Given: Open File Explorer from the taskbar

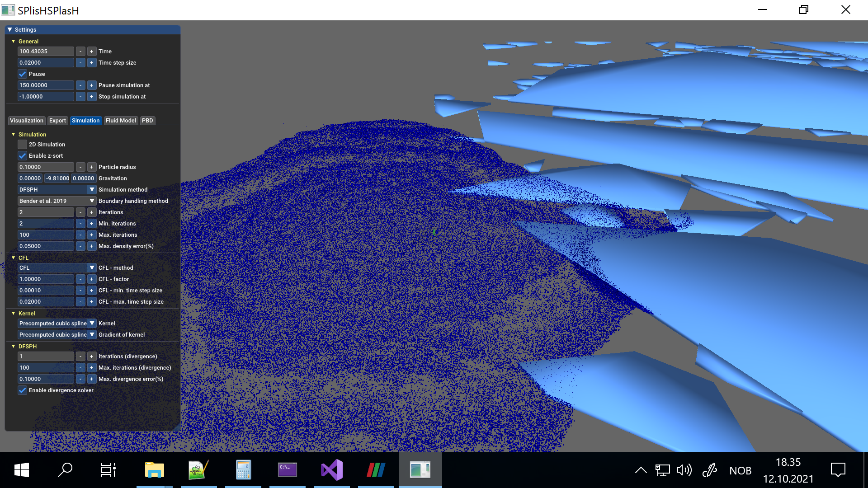Looking at the screenshot, I should (155, 470).
